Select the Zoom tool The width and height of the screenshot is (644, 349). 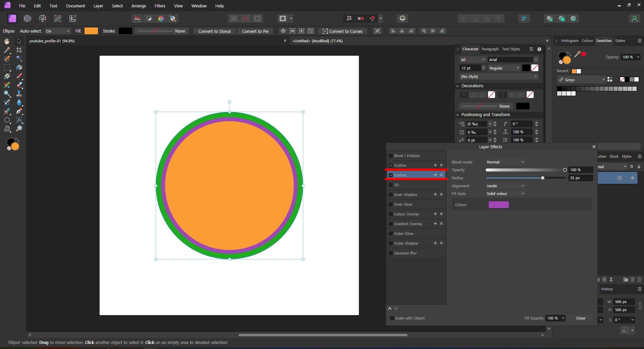(19, 129)
